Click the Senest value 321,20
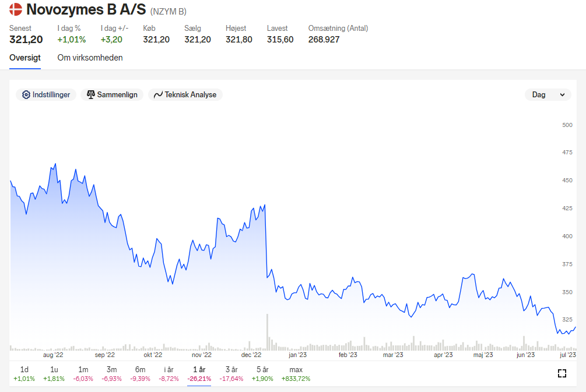 (26, 40)
